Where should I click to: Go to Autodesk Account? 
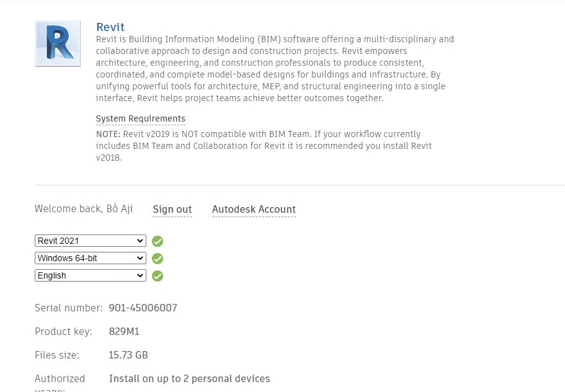254,210
